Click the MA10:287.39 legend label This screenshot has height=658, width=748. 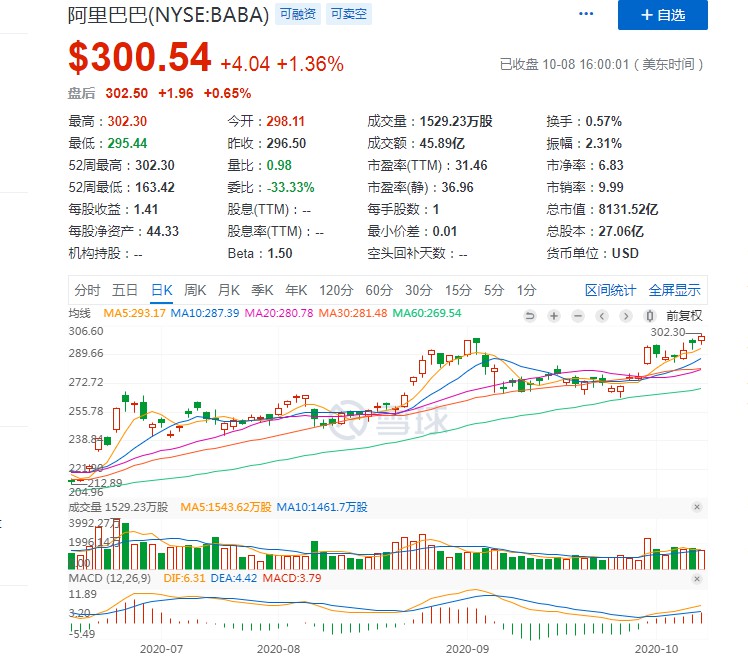(x=205, y=313)
